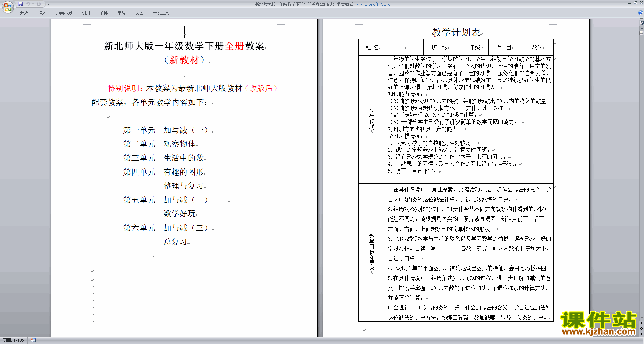Click the 整理与复习 line
This screenshot has height=344, width=644.
click(183, 186)
